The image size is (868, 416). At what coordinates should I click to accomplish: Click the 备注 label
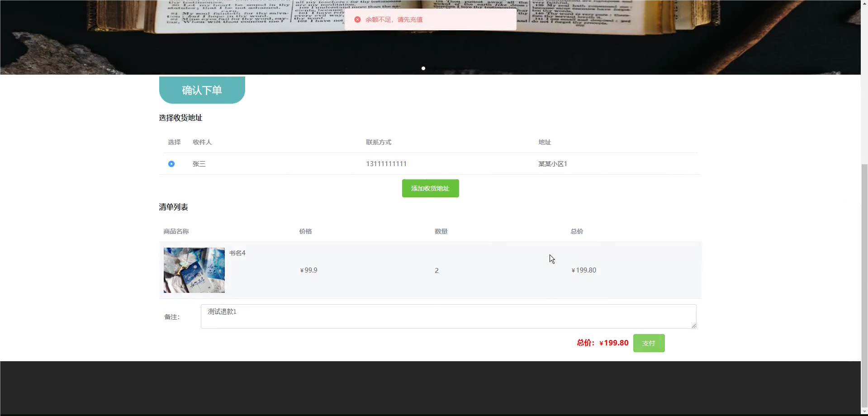tap(172, 317)
